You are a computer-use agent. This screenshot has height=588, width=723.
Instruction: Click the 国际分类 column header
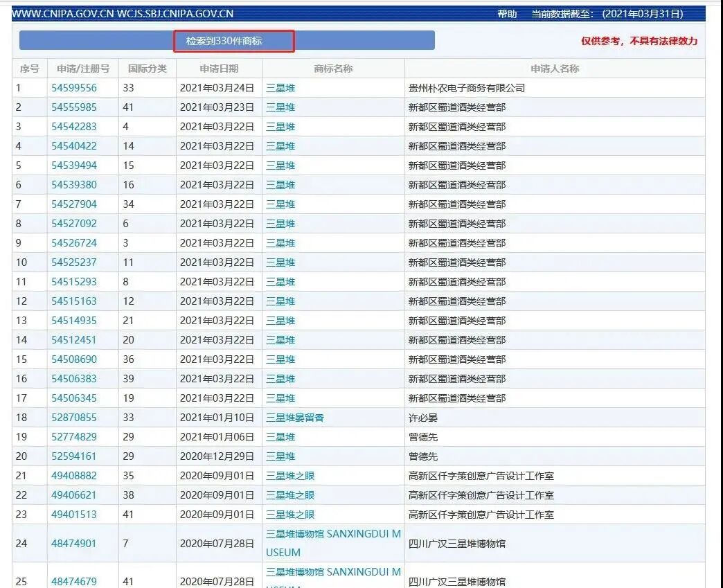point(147,69)
